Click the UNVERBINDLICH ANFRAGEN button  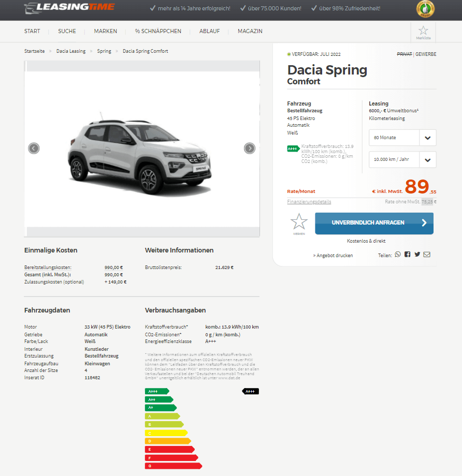pyautogui.click(x=374, y=224)
